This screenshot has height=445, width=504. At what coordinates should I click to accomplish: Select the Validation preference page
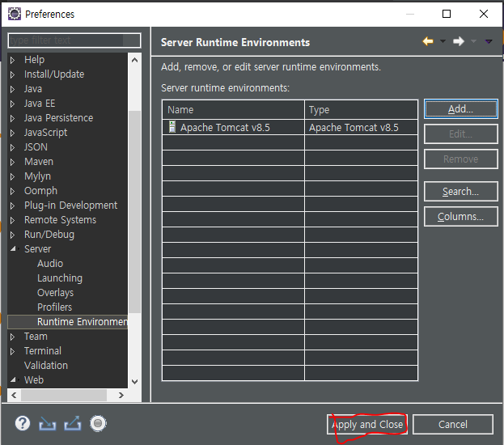[46, 365]
